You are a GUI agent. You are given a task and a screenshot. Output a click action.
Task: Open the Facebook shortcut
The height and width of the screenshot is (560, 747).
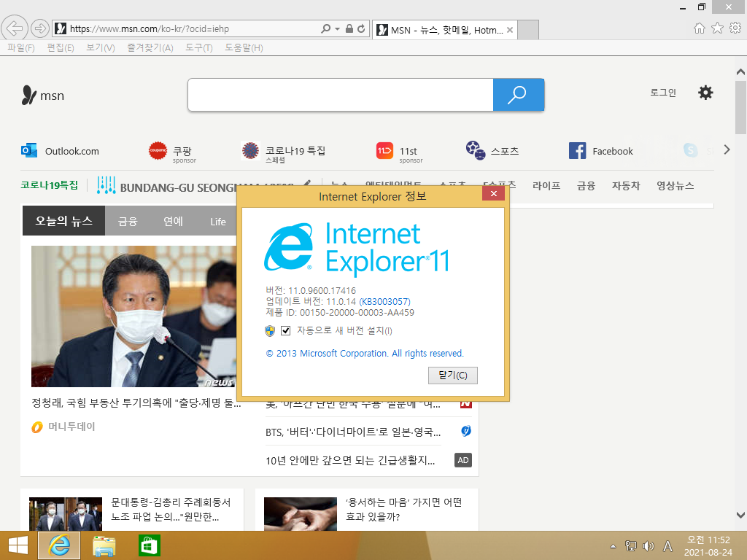coord(601,151)
